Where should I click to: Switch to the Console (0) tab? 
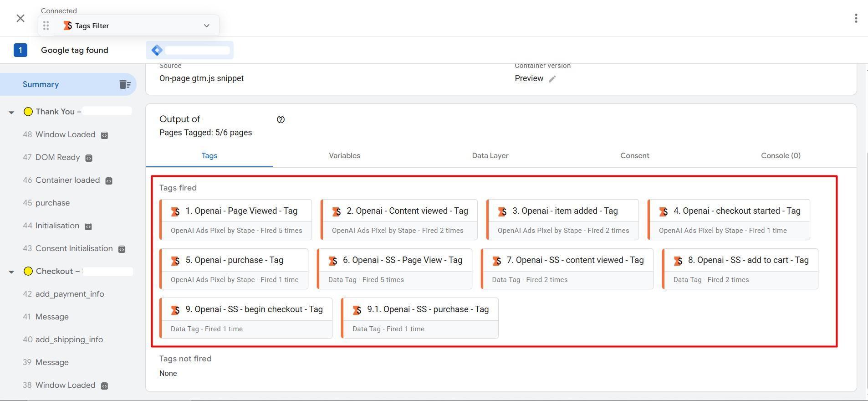pos(781,156)
